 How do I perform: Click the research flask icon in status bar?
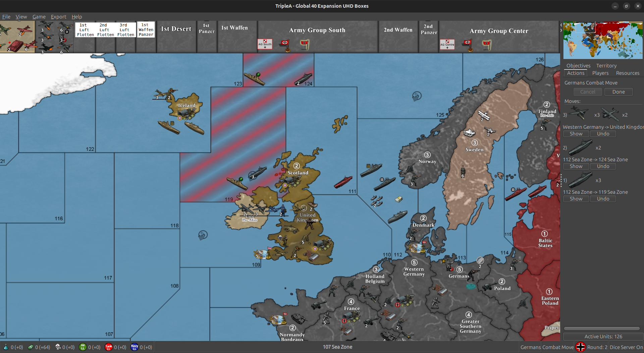[x=6, y=347]
